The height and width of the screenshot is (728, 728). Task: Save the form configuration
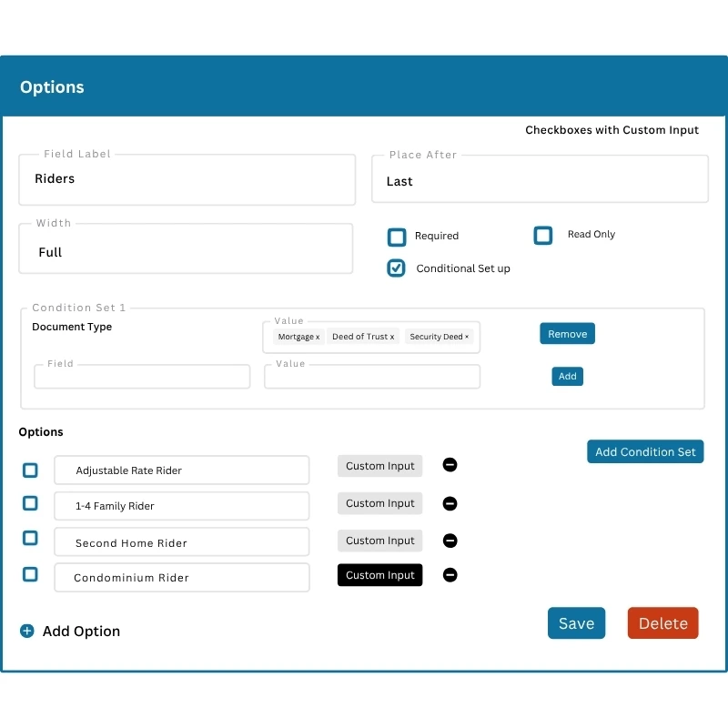click(576, 623)
